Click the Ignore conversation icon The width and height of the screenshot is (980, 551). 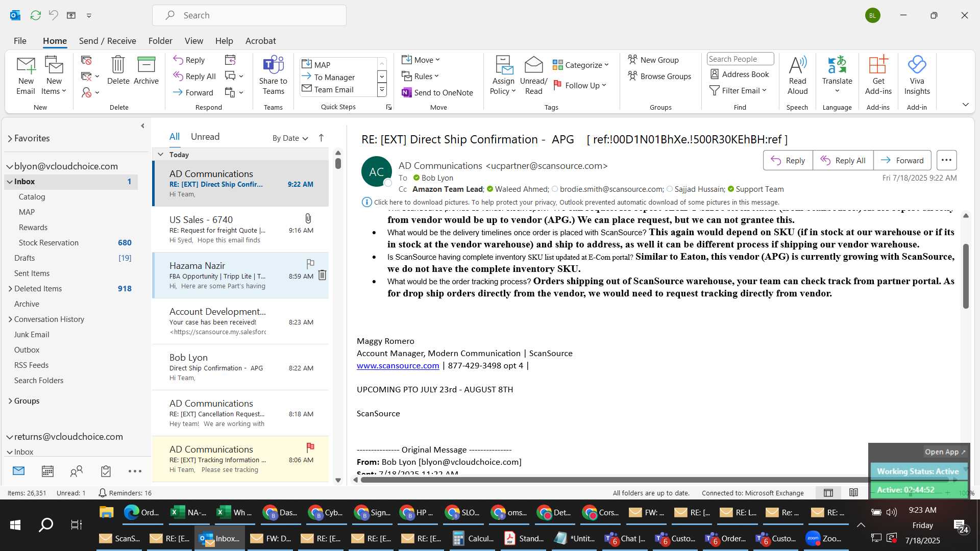86,60
